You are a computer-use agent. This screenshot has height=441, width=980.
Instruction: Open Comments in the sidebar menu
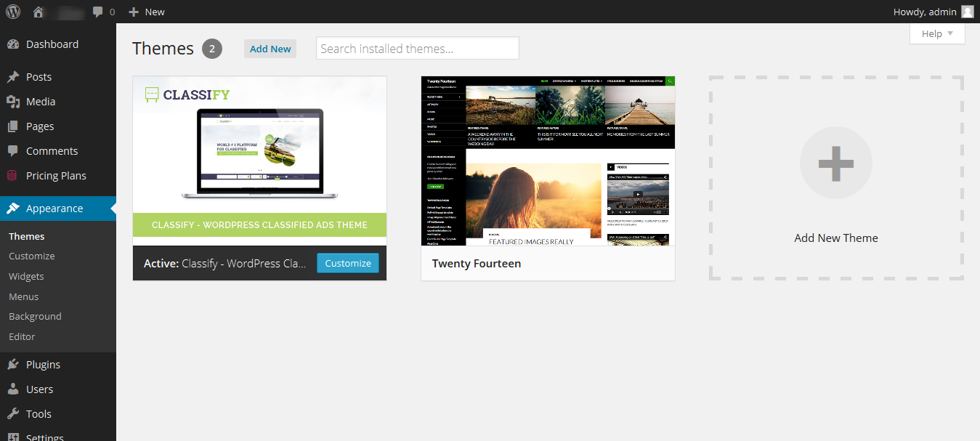(58, 151)
